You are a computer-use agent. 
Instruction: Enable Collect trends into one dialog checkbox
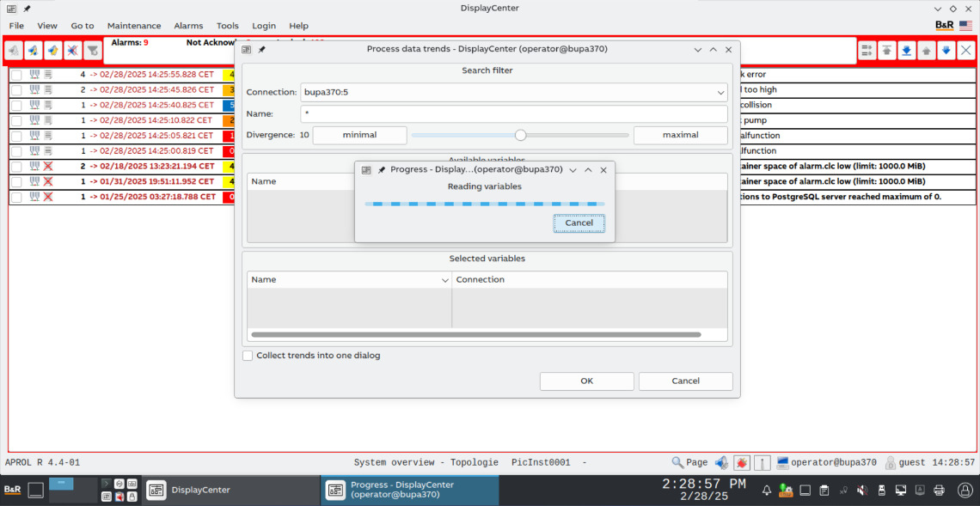point(248,356)
